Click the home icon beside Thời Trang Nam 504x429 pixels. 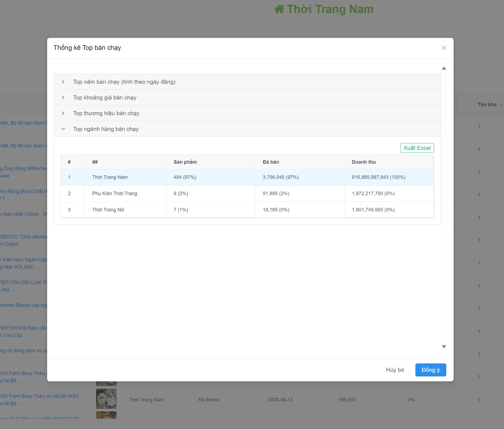pos(279,9)
